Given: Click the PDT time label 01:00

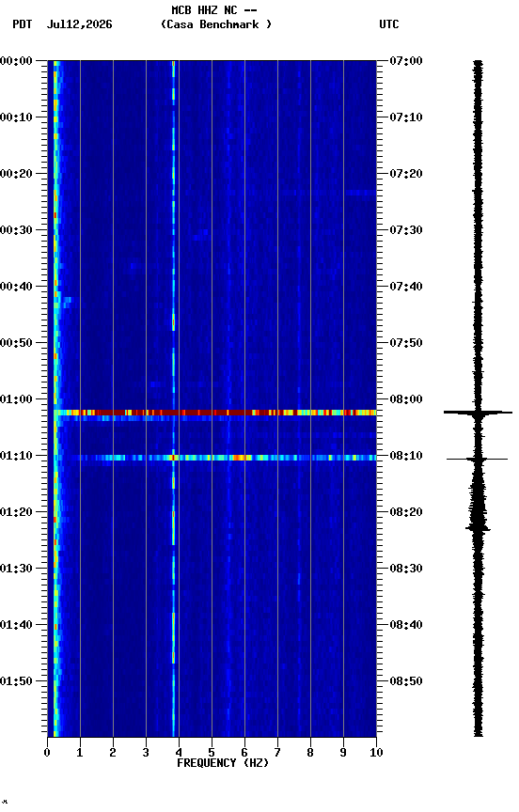Looking at the screenshot, I should (16, 399).
